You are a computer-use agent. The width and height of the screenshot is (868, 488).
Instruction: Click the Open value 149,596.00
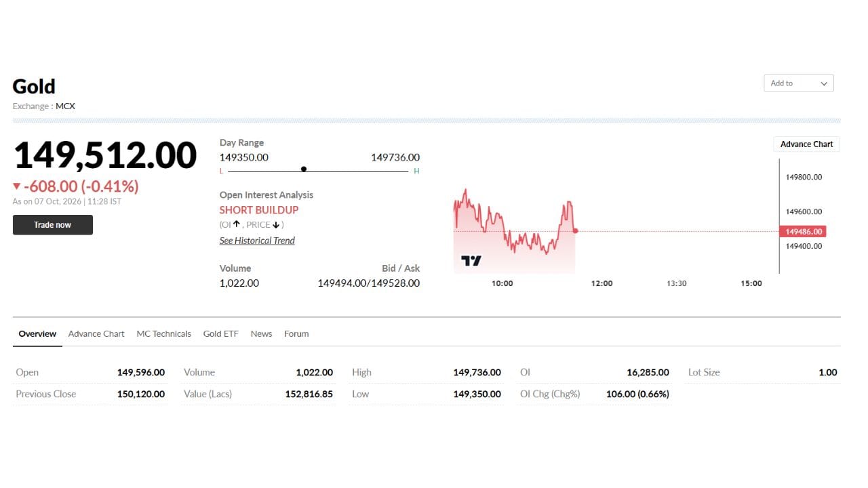point(141,372)
